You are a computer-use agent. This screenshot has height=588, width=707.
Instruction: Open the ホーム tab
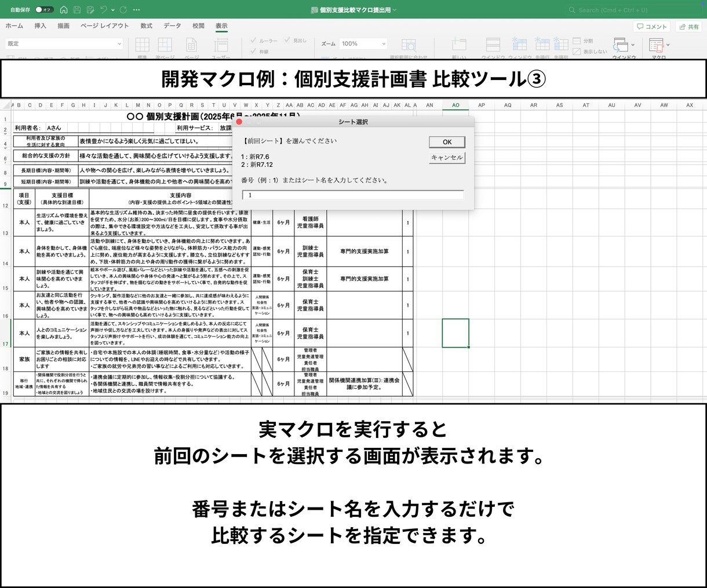(x=14, y=26)
